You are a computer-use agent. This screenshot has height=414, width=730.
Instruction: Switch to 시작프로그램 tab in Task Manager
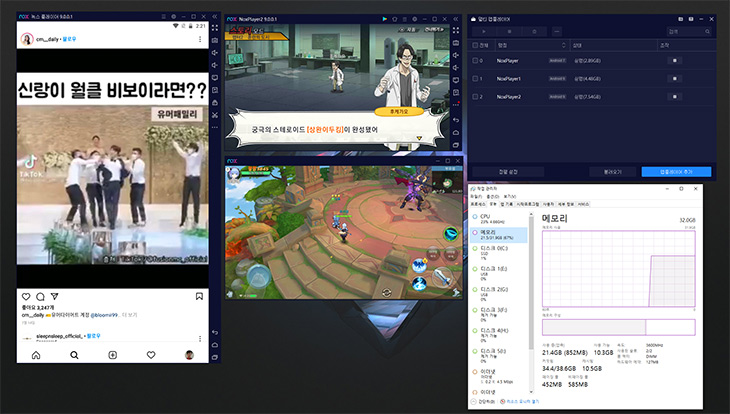click(x=527, y=204)
